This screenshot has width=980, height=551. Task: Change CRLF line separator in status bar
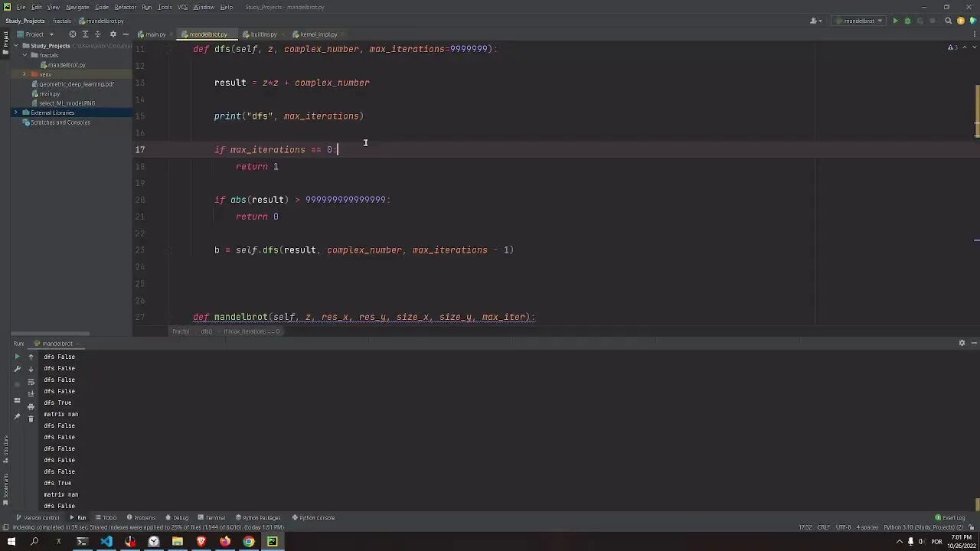(x=824, y=527)
